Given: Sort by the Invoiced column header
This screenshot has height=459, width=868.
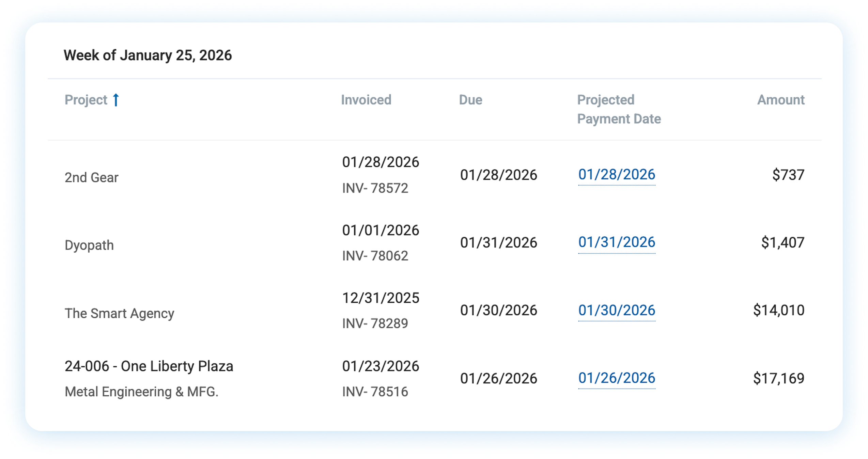Looking at the screenshot, I should coord(366,100).
